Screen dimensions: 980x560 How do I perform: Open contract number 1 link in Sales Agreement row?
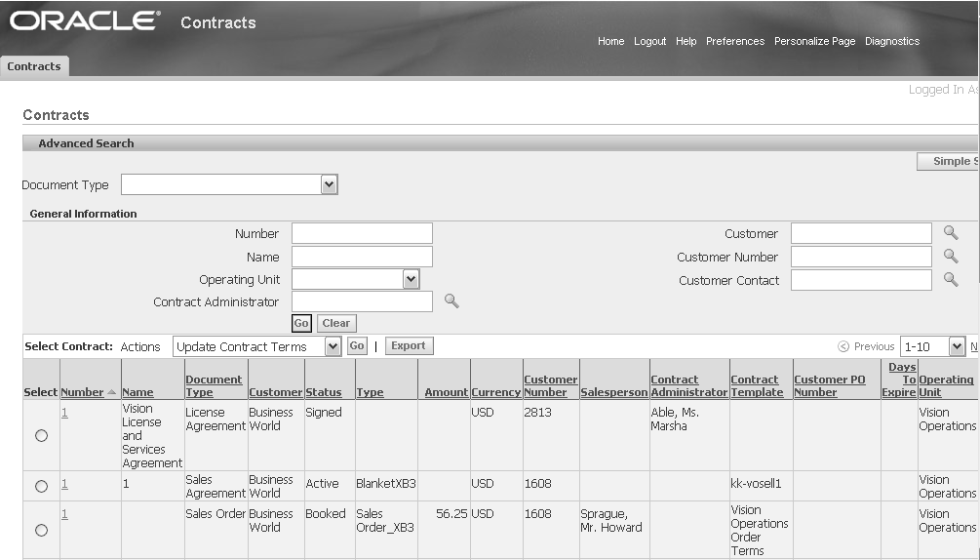click(x=64, y=484)
